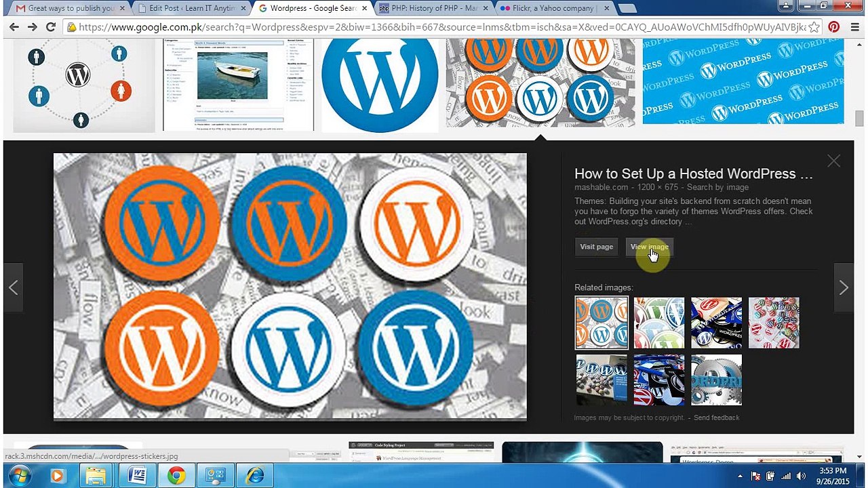This screenshot has height=488, width=868.
Task: Close the Flickr tab
Action: [x=606, y=8]
